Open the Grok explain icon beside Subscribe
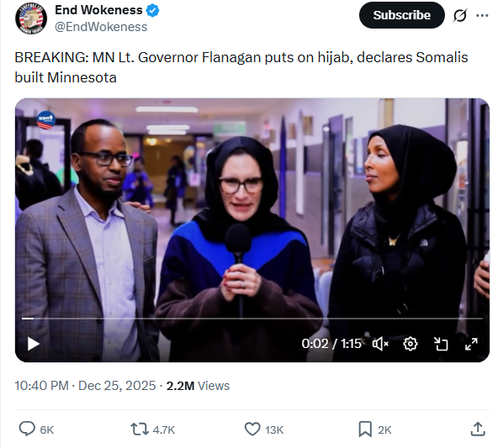This screenshot has height=448, width=503. tap(460, 15)
